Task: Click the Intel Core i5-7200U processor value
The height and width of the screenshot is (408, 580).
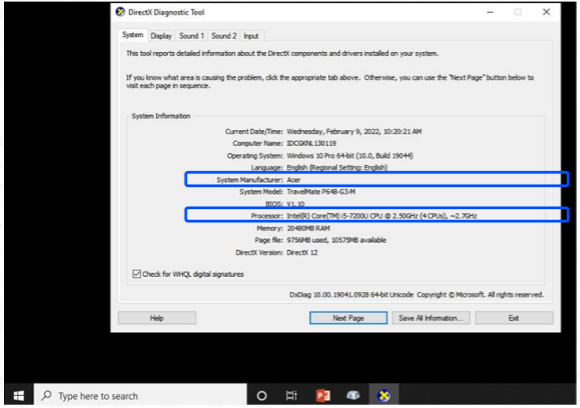Action: pos(382,216)
